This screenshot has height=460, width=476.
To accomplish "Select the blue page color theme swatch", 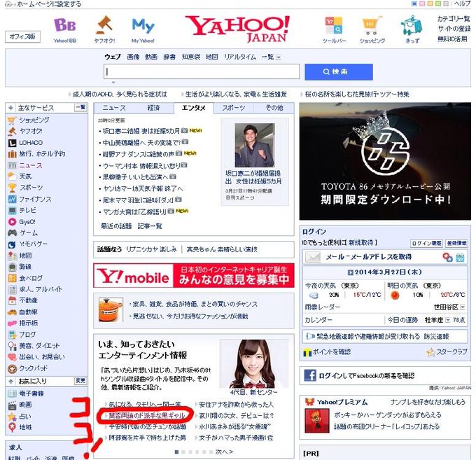I will click(x=414, y=4).
